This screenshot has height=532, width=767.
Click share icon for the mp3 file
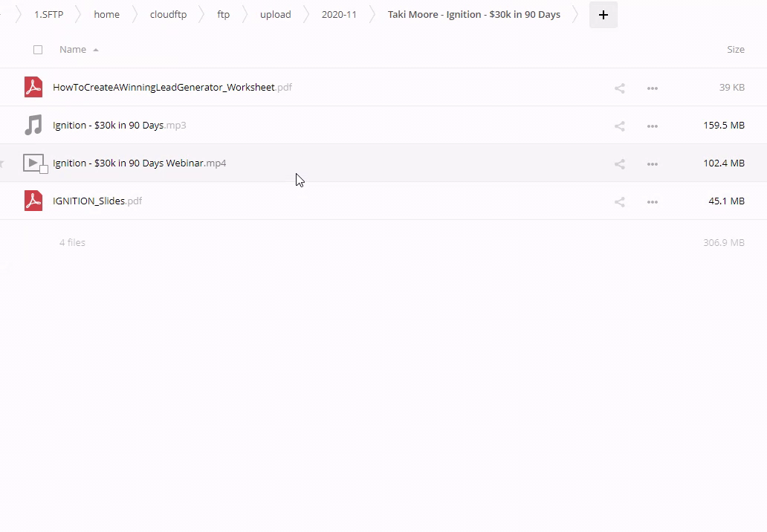pos(619,126)
